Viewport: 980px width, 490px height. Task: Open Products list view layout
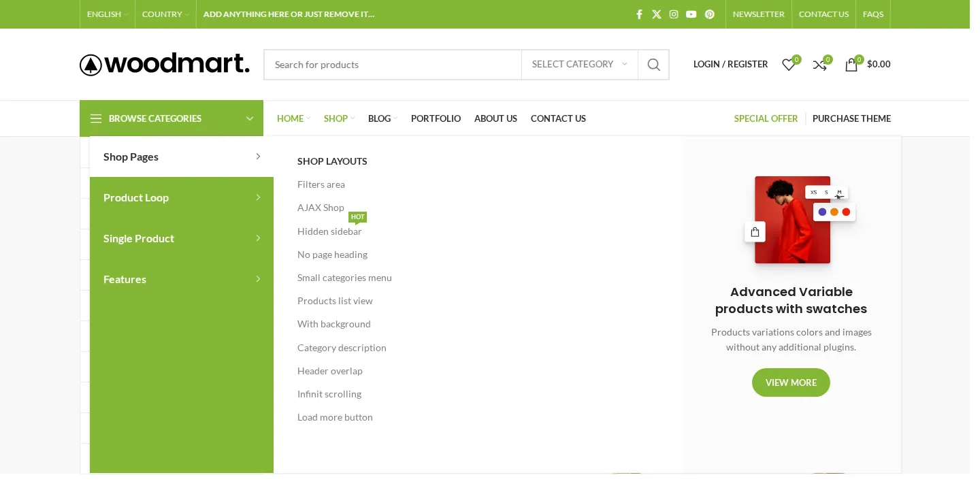pyautogui.click(x=335, y=301)
